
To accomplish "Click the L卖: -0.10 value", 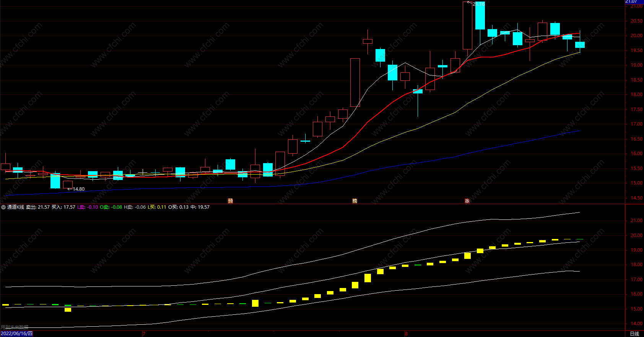I will coord(88,207).
